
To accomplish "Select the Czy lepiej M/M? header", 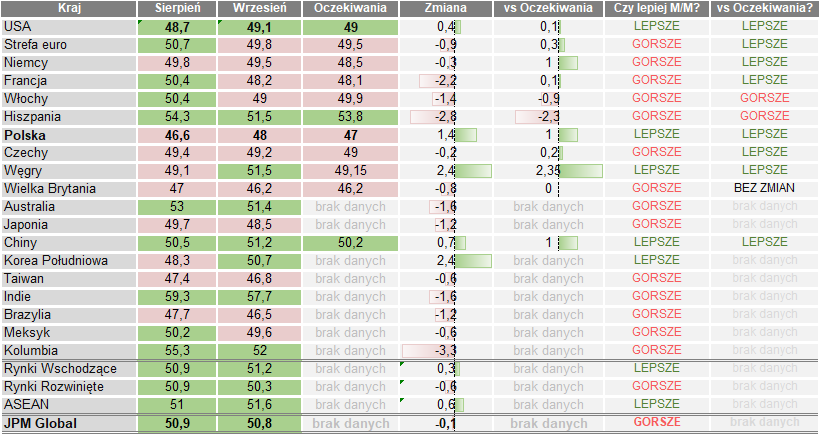I will [x=656, y=8].
